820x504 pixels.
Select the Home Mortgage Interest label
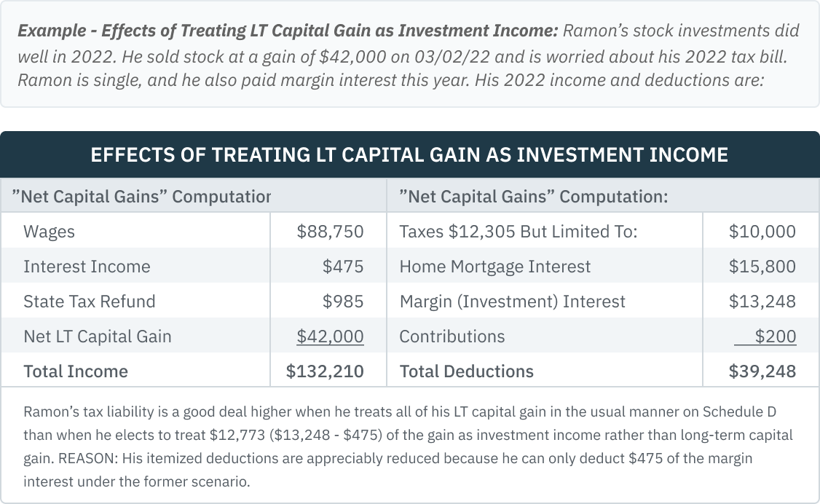[x=495, y=267]
